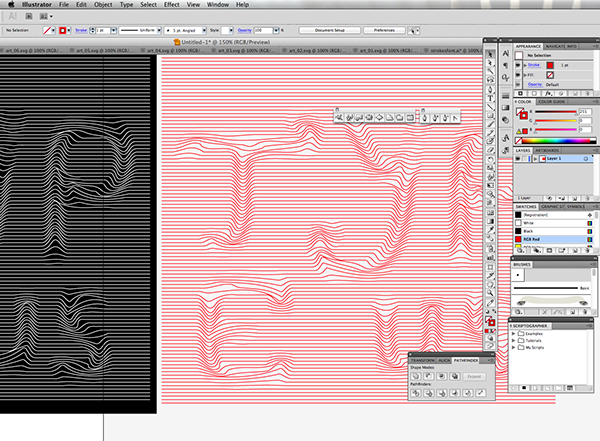
Task: Toggle visibility of Stroke in Appearance panel
Action: [x=518, y=65]
